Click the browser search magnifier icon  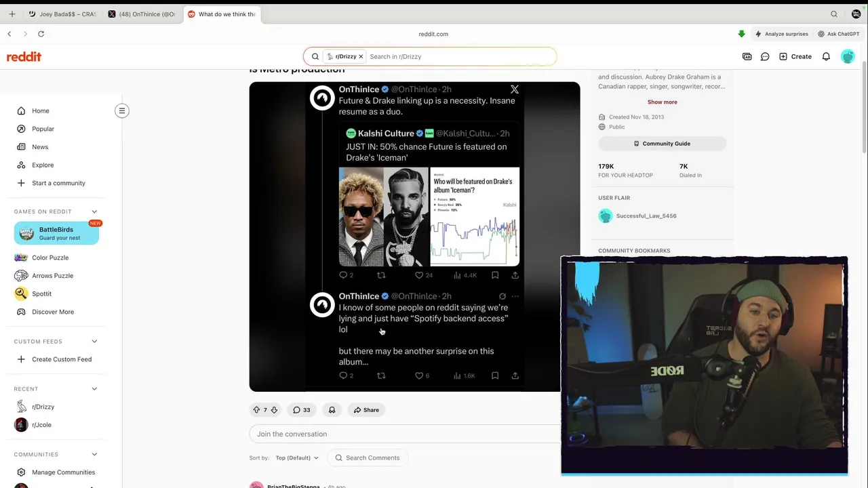click(x=834, y=14)
